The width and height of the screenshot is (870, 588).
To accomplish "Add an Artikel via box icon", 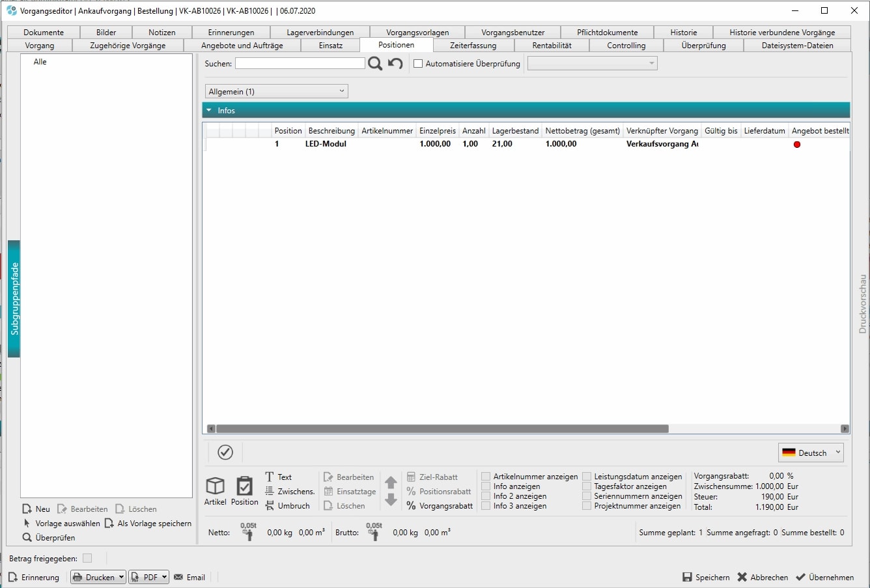I will click(x=216, y=490).
